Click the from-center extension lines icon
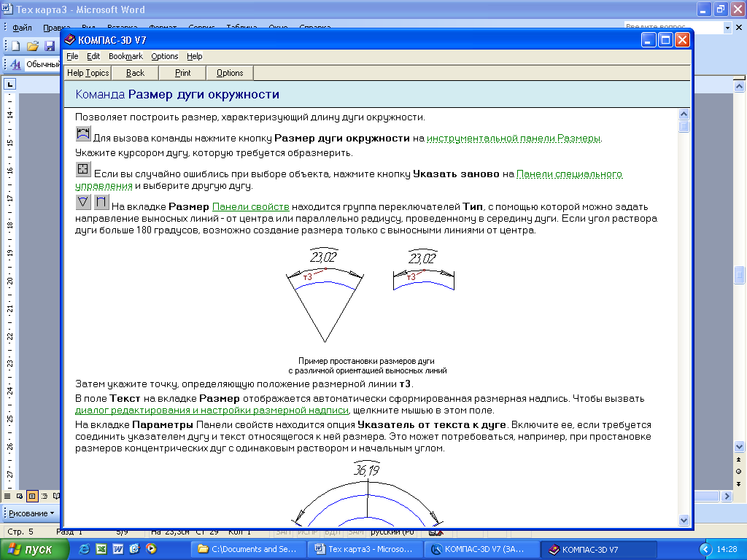Viewport: 747px width, 560px height. coord(83,202)
